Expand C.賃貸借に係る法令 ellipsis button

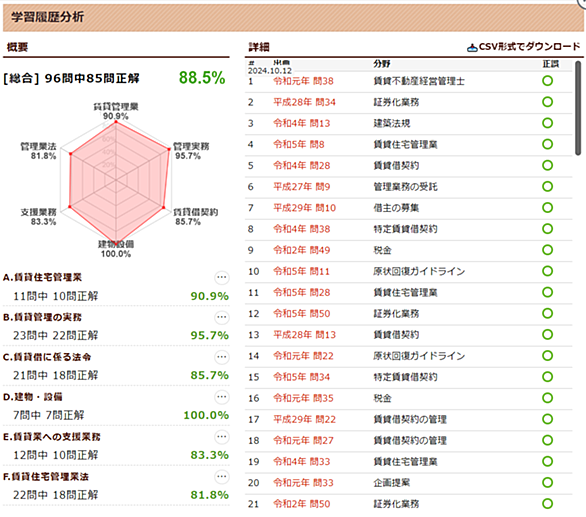point(222,357)
